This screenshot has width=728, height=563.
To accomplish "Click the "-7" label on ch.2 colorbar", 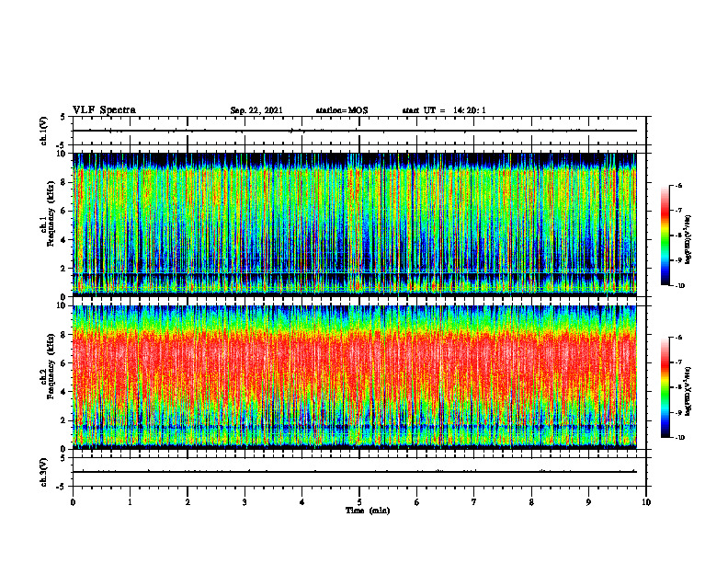I will click(678, 362).
